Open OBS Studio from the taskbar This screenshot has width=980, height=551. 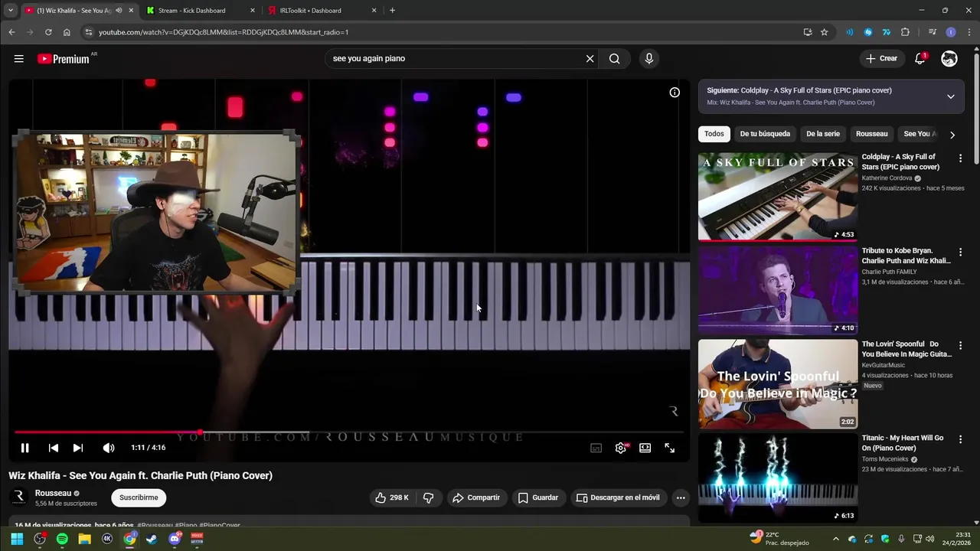40,539
